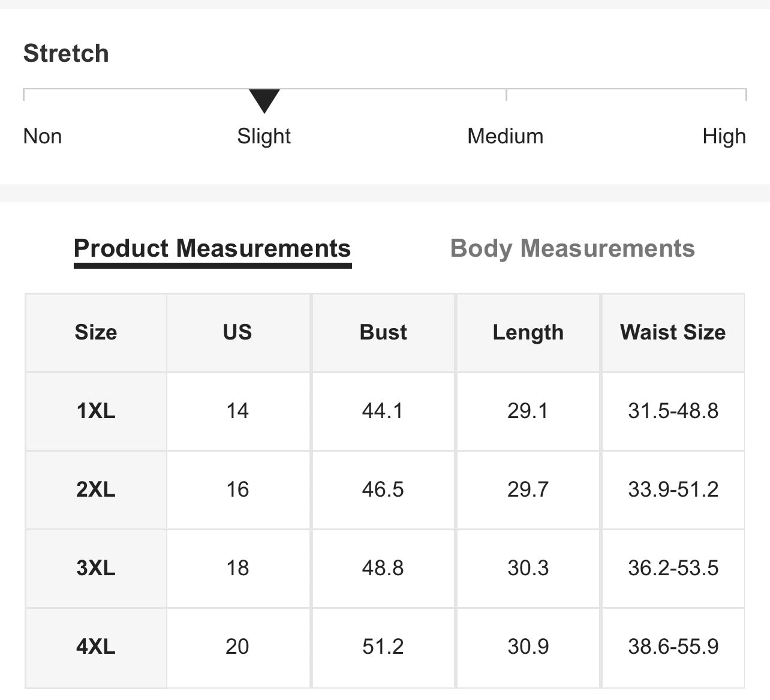Click the High stretch label

point(724,136)
